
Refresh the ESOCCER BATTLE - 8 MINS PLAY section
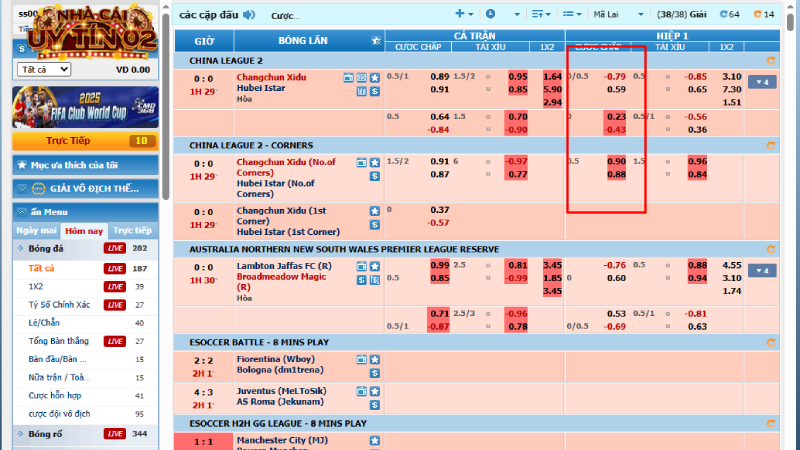click(x=771, y=342)
